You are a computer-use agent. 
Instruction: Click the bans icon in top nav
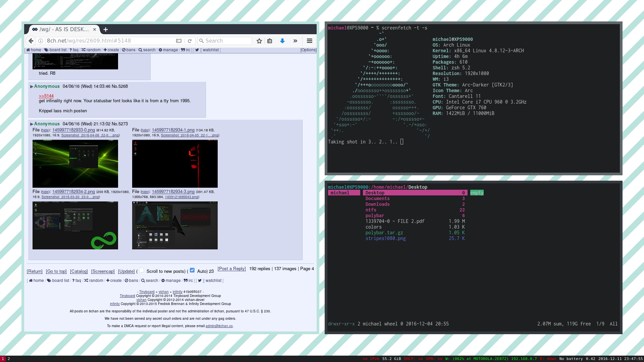(x=124, y=50)
